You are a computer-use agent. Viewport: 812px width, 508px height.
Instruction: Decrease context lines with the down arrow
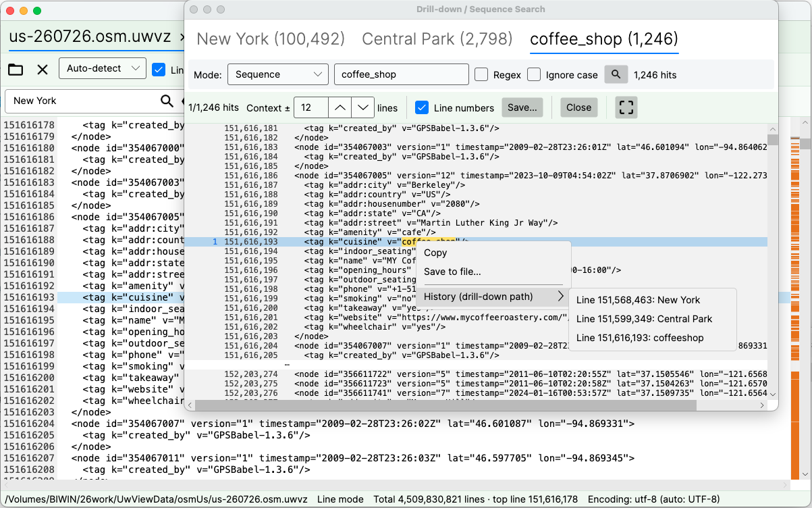[363, 107]
